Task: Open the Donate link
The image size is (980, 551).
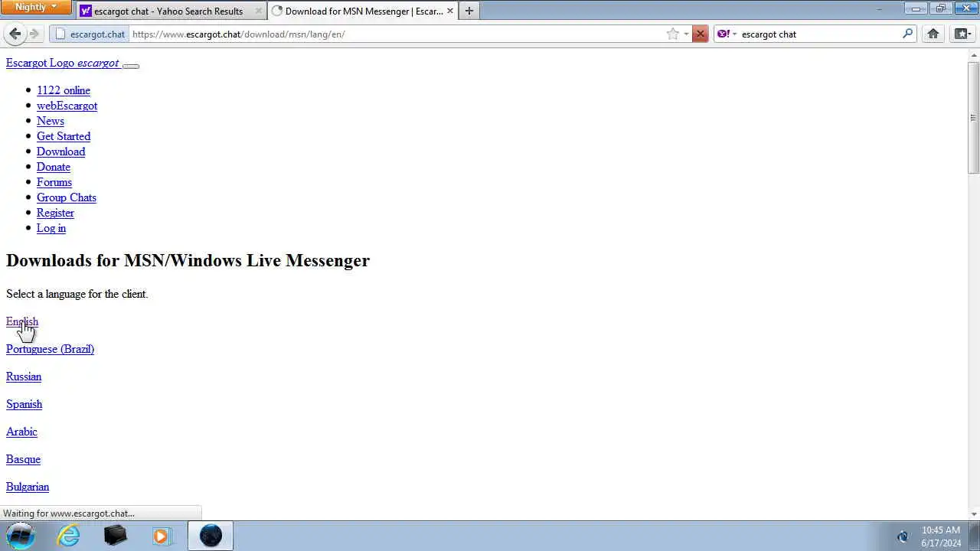Action: (54, 167)
